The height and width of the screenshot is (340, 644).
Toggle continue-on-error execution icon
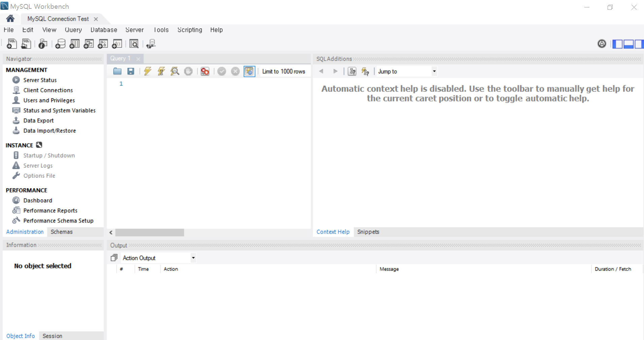(x=205, y=71)
